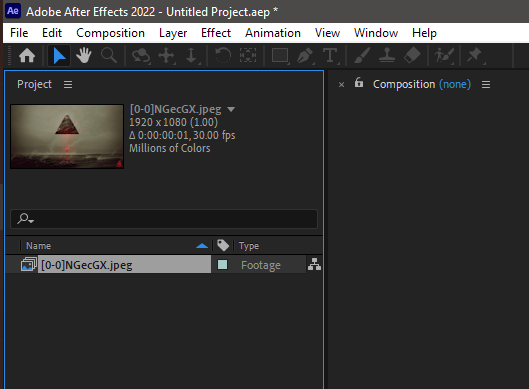Sort by the Name column header

tap(38, 246)
